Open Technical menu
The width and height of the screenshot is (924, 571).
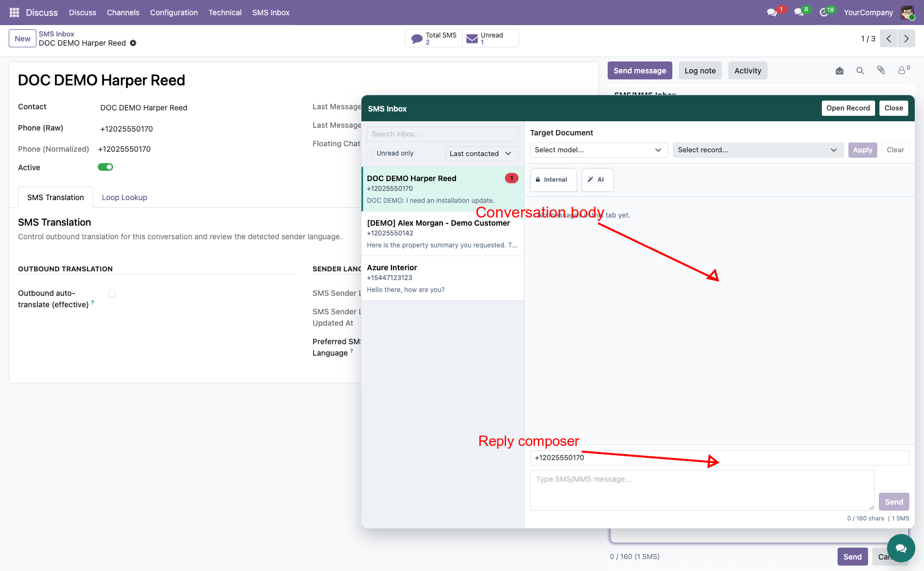coord(225,13)
